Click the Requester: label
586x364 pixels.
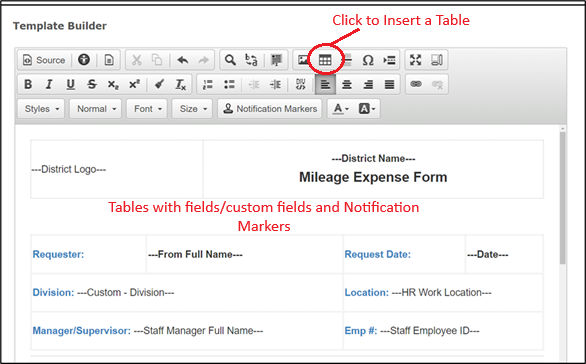point(58,254)
